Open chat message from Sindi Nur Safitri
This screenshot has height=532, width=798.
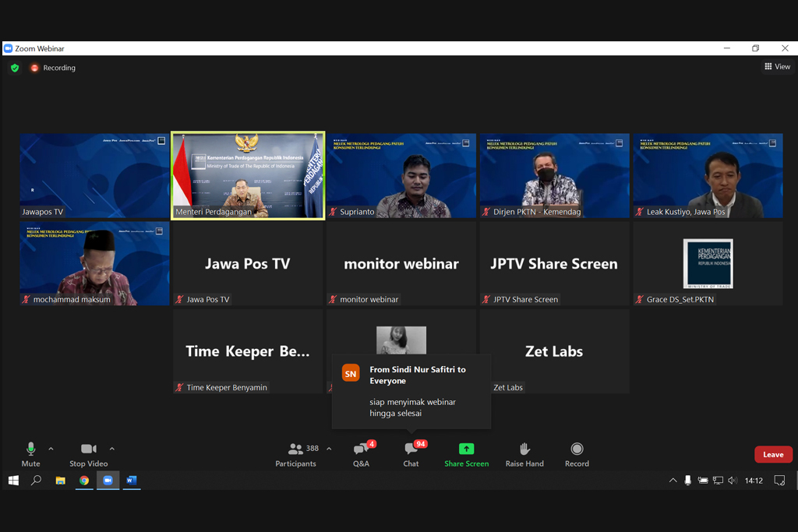tap(411, 391)
